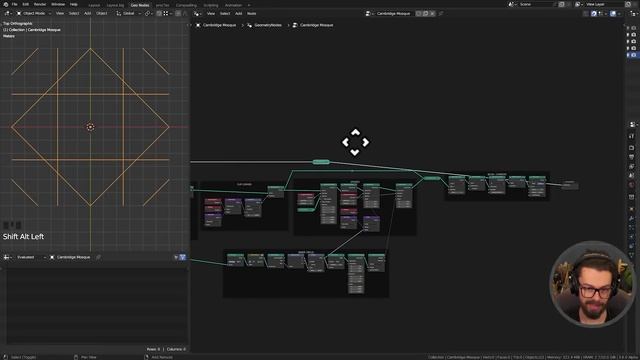Open the node editor View menu
Screen dimensions: 640x360
click(211, 13)
